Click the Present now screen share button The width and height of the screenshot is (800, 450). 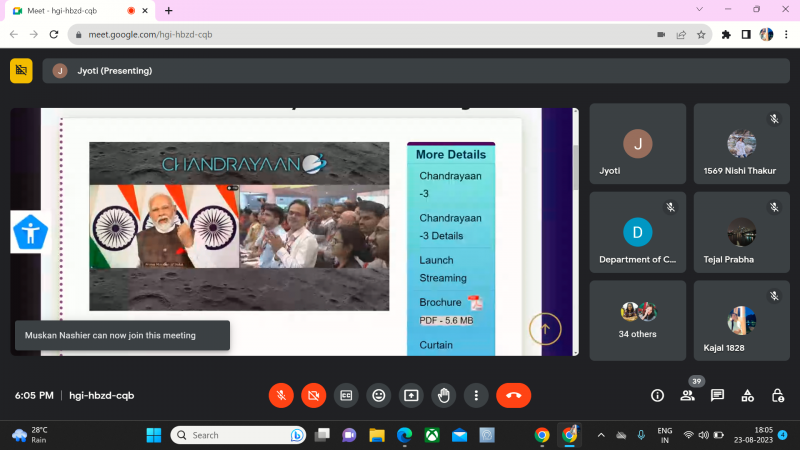(411, 395)
